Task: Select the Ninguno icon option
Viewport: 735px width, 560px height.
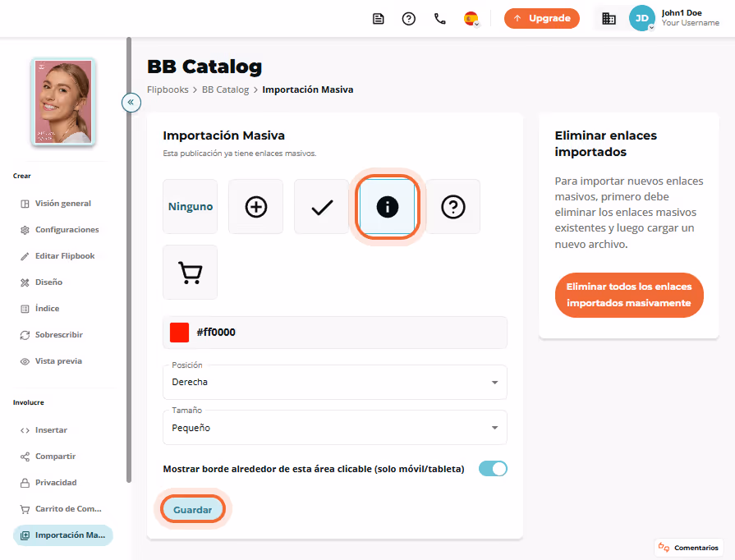Action: (x=191, y=207)
